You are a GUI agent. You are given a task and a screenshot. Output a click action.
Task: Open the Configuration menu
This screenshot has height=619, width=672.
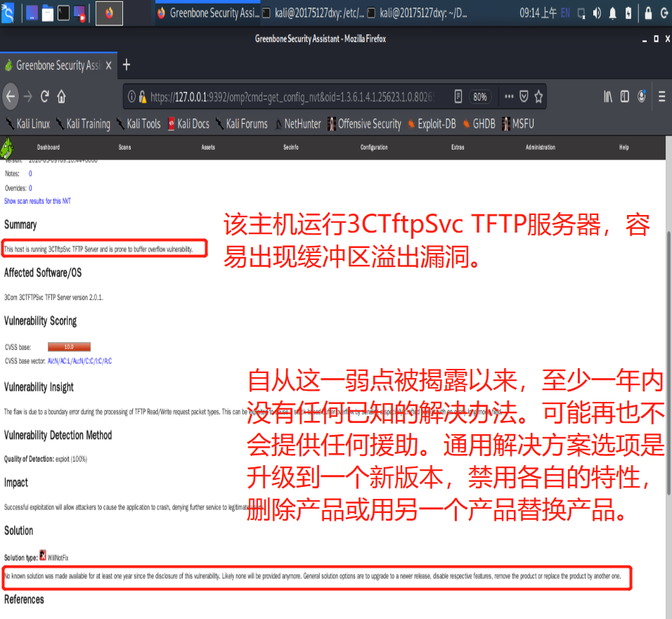374,148
